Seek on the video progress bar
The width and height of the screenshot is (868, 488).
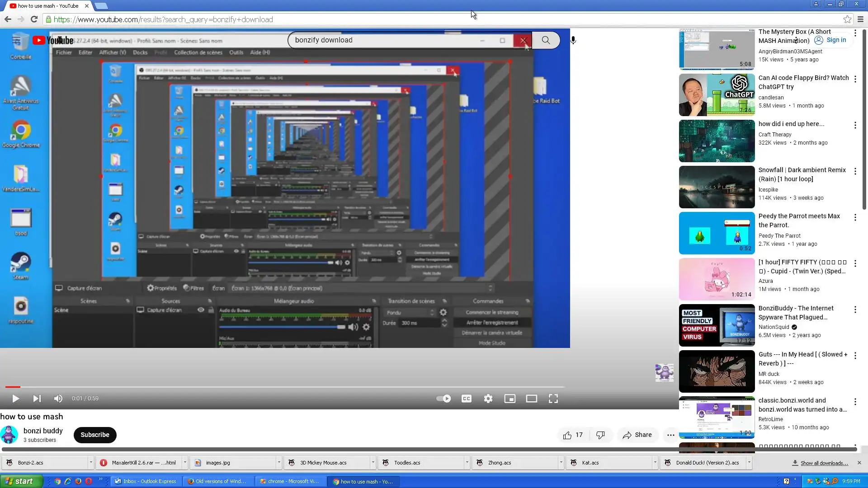285,387
